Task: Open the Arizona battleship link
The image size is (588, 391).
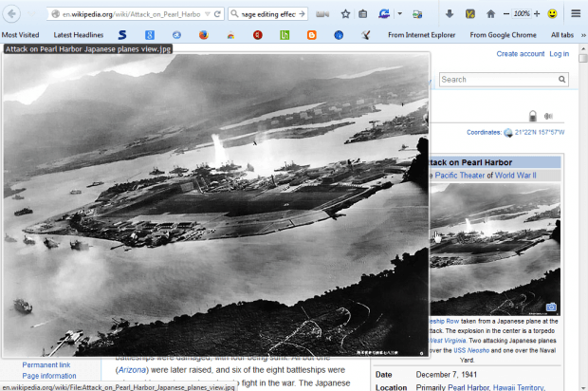Action: point(132,369)
